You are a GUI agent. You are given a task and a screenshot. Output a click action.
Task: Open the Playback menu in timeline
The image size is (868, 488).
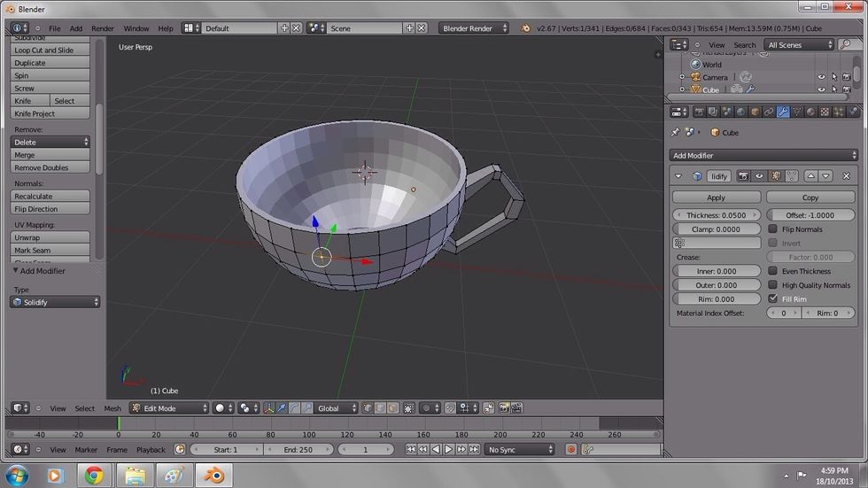[x=151, y=450]
